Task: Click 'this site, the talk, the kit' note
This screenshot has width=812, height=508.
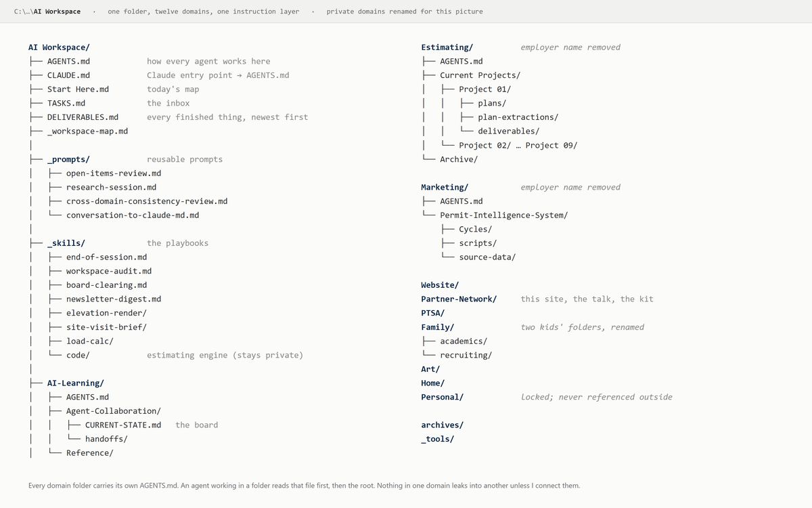Action: click(x=587, y=299)
